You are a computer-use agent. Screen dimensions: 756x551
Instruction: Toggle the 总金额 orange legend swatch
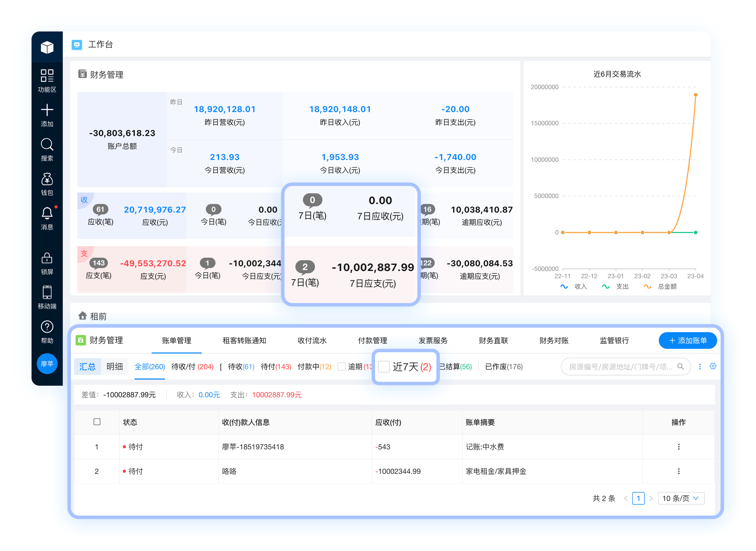[x=647, y=287]
